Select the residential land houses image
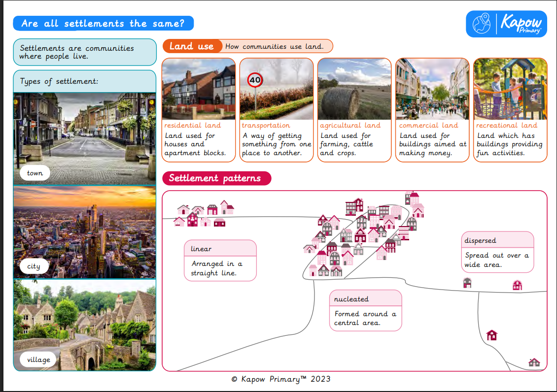The width and height of the screenshot is (557, 392). pos(199,89)
